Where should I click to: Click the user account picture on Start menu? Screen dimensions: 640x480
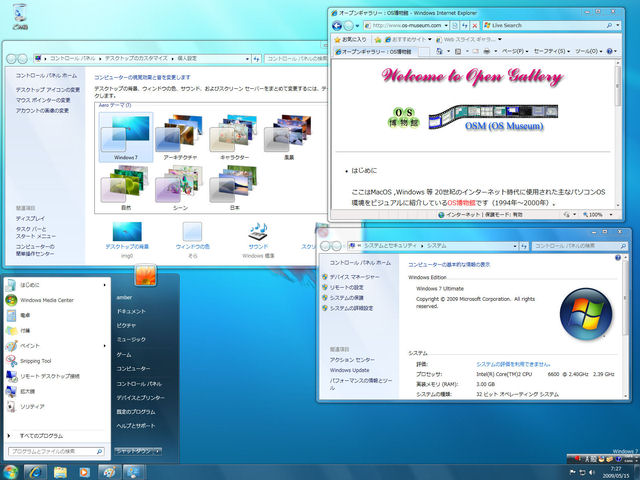coord(146,275)
